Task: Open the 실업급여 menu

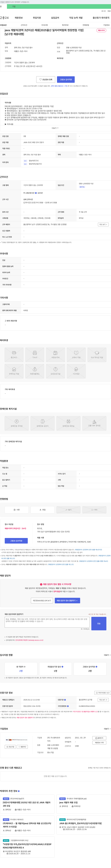Action: 55,18
